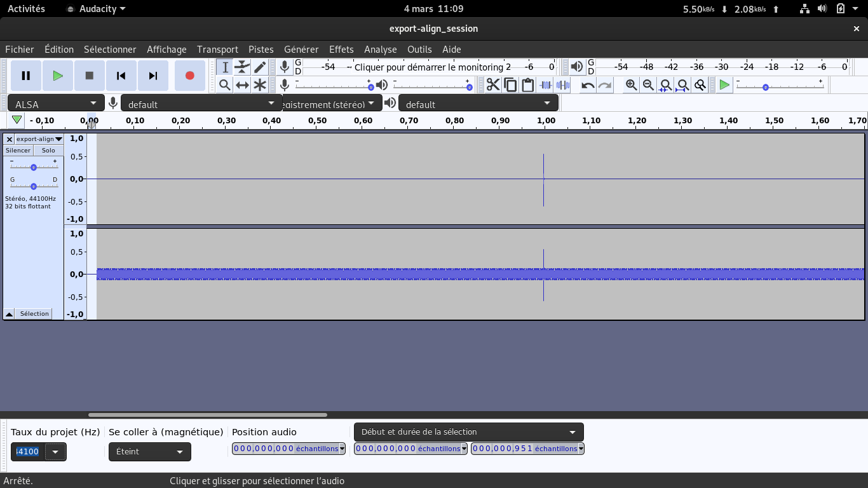This screenshot has width=868, height=488.
Task: Click the Undo arrow icon
Action: click(588, 85)
